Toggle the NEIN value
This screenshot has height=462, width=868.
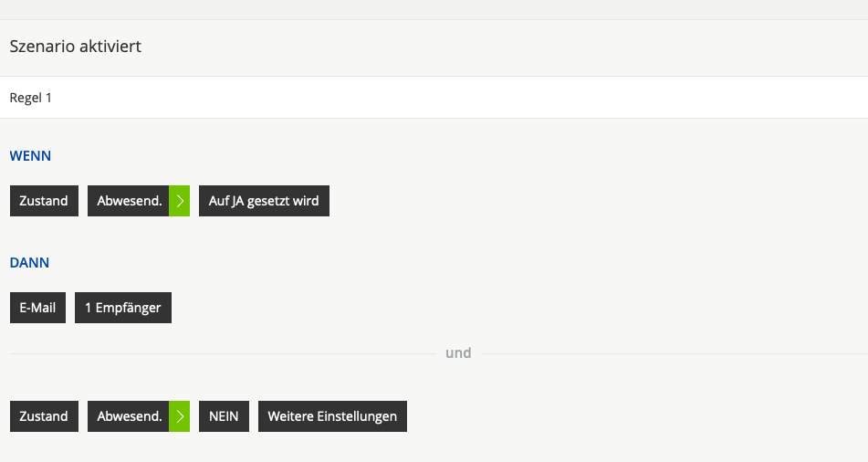[224, 416]
